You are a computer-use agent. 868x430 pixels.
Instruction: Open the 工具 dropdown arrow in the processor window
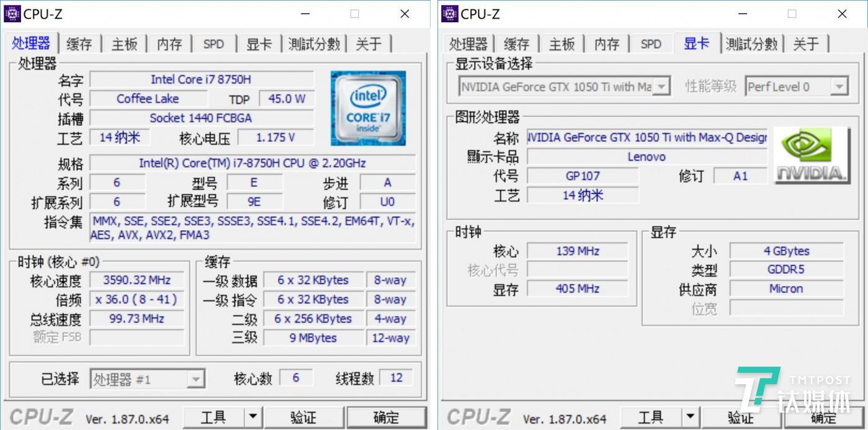[x=253, y=418]
